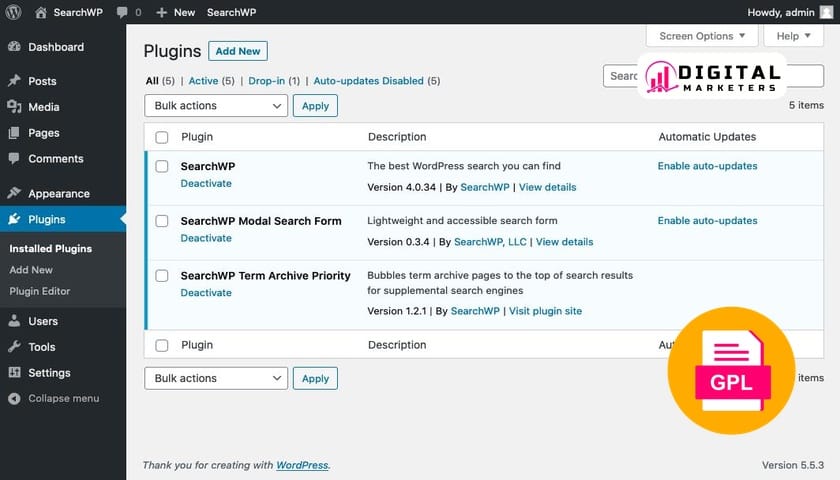Open the Plugin Editor submenu item
Image resolution: width=840 pixels, height=480 pixels.
(x=40, y=291)
